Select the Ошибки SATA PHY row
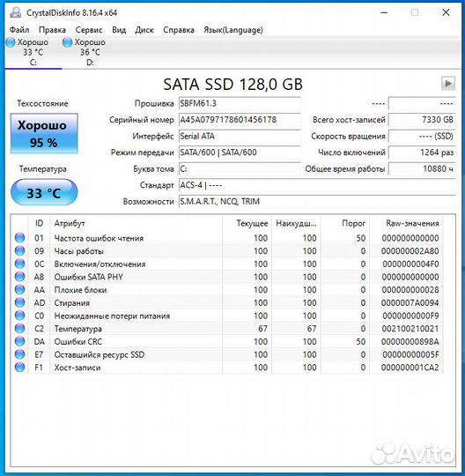 click(227, 277)
